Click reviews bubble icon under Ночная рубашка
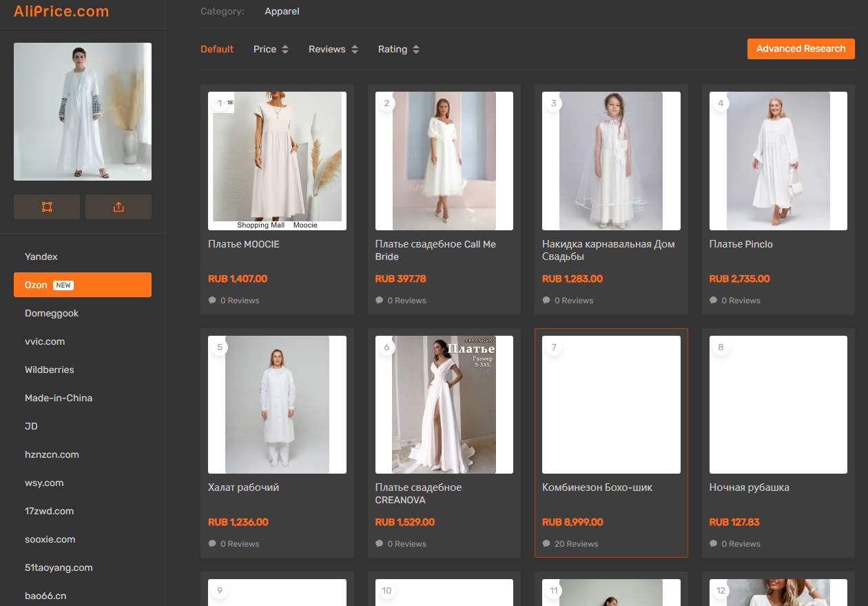The image size is (868, 606). point(714,544)
